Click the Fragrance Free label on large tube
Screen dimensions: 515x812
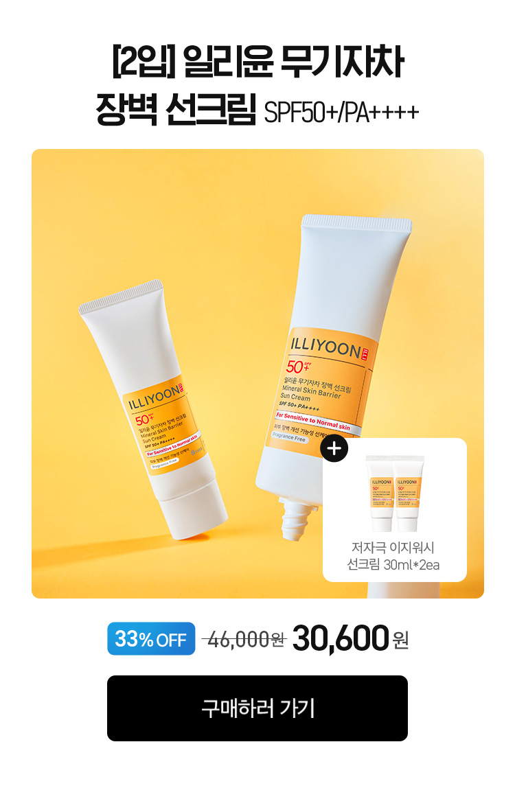tap(289, 437)
